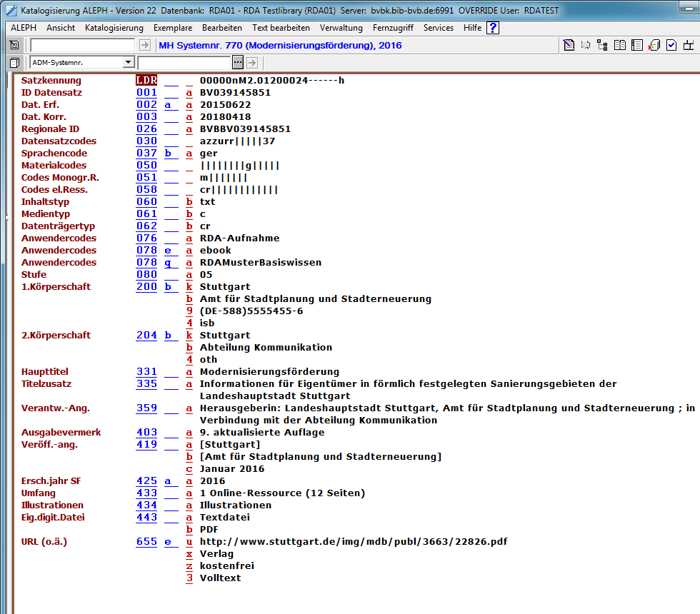Image resolution: width=700 pixels, height=614 pixels.
Task: Click field tag 331 for Haupttitel
Action: [x=146, y=371]
